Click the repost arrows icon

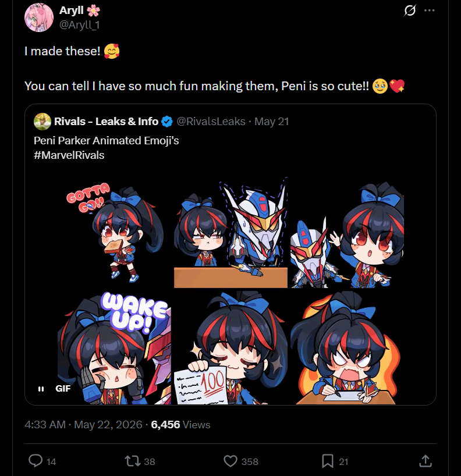pos(133,461)
